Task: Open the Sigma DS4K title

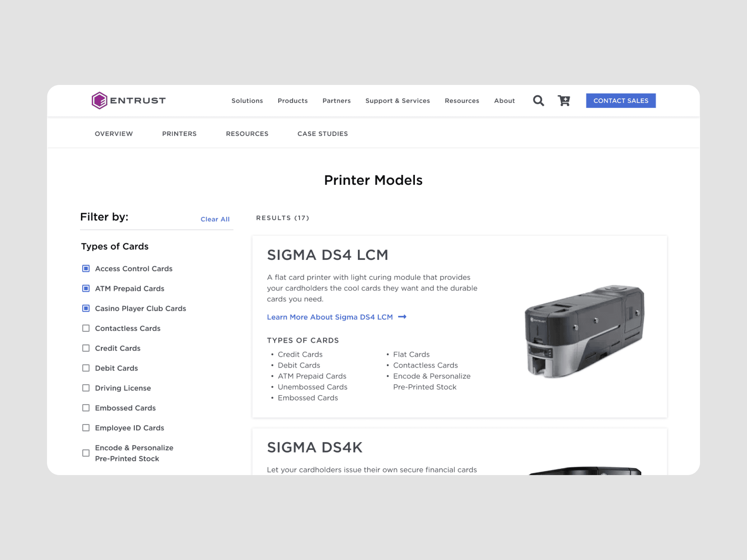Action: [314, 448]
